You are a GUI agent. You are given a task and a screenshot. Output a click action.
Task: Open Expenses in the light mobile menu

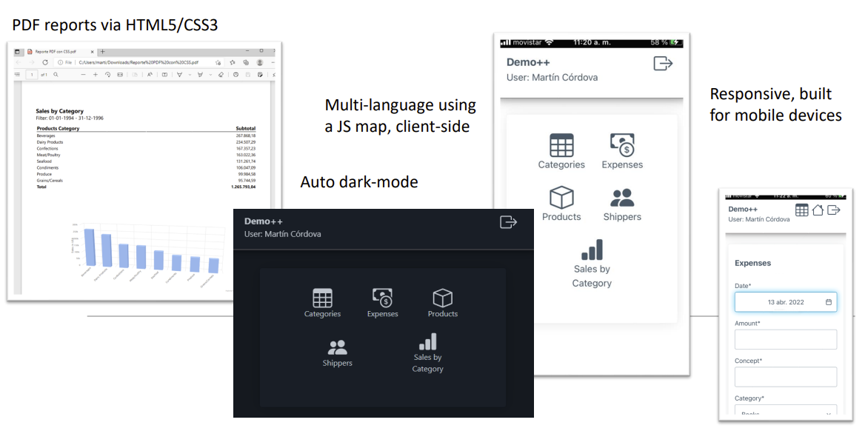pos(622,151)
